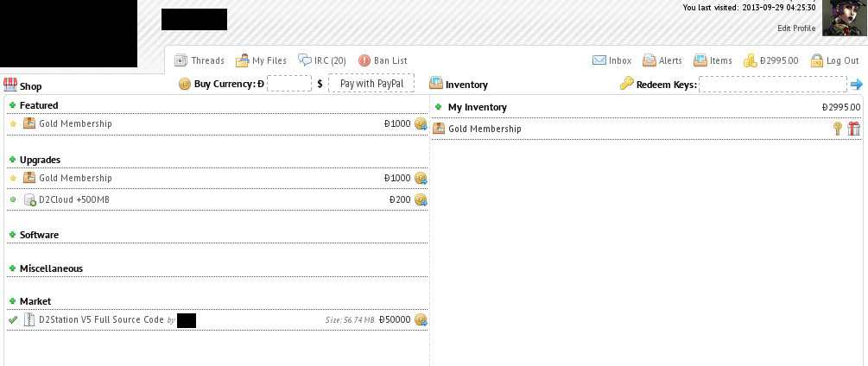Open Threads from the navigation bar
868x366 pixels.
tap(207, 60)
